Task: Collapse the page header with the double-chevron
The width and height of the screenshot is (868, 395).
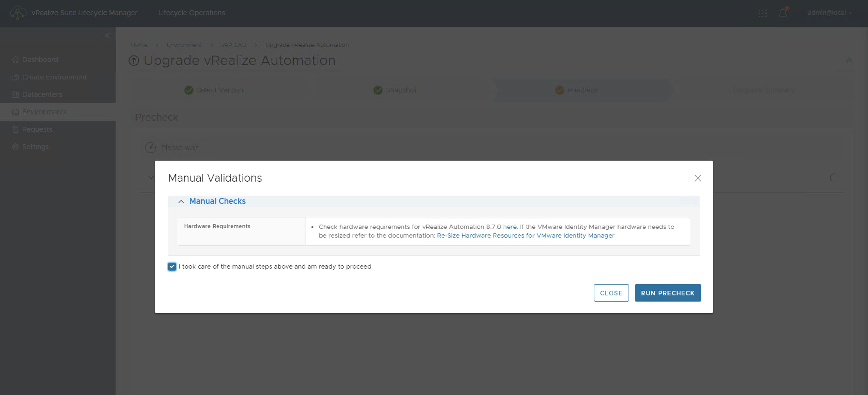Action: [x=848, y=60]
